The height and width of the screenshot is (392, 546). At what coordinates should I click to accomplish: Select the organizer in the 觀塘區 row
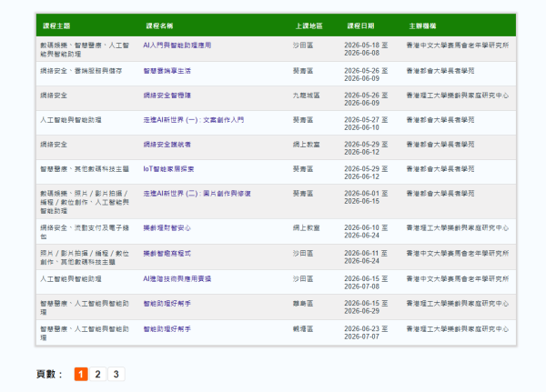(458, 329)
